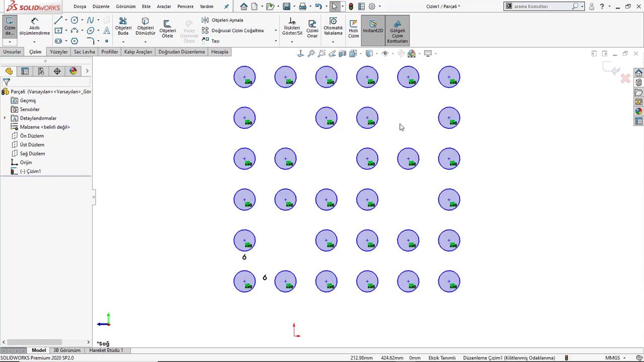The width and height of the screenshot is (644, 362).
Task: Open the PropertyManager panel tab
Action: tap(25, 71)
